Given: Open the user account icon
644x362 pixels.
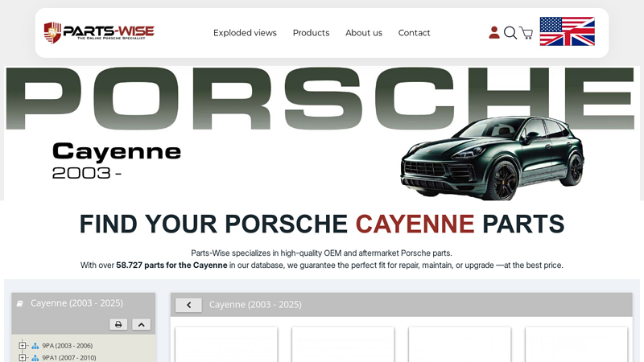Looking at the screenshot, I should tap(494, 32).
